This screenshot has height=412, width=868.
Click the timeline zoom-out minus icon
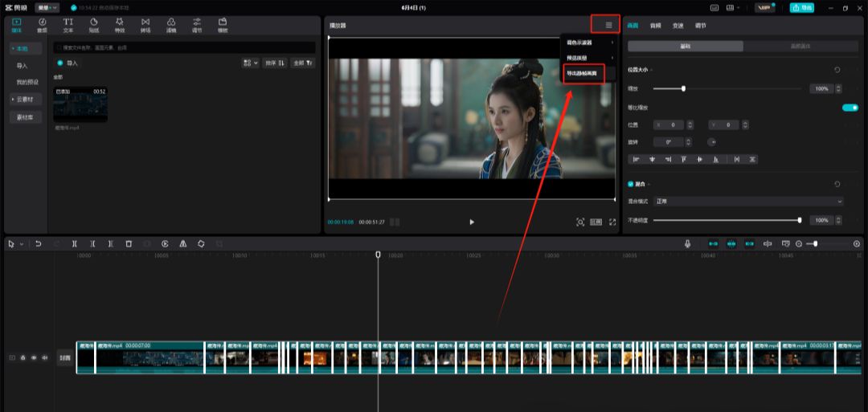pos(799,244)
